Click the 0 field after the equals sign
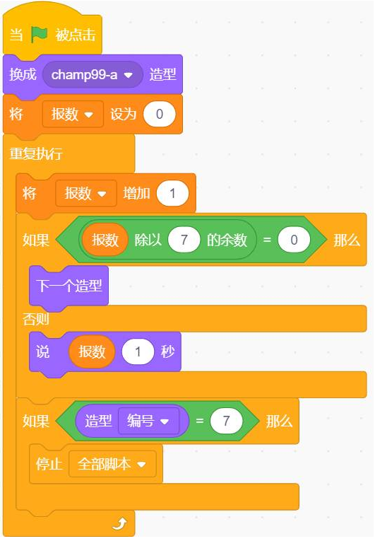The image size is (392, 541). point(294,240)
